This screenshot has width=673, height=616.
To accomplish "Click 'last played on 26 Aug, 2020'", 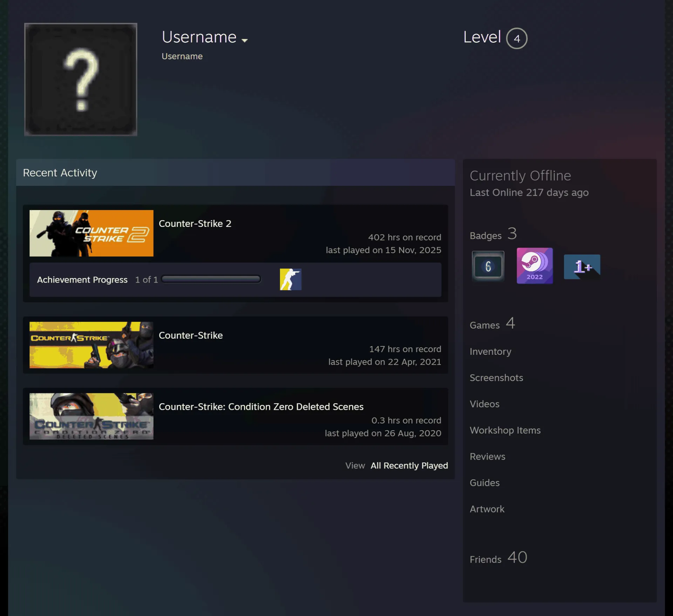I will click(383, 433).
